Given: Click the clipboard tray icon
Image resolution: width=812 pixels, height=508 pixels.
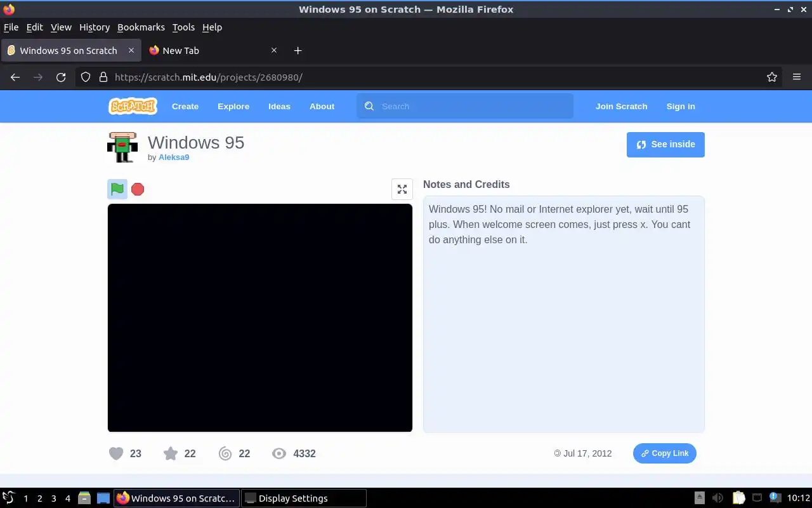Looking at the screenshot, I should tap(738, 498).
